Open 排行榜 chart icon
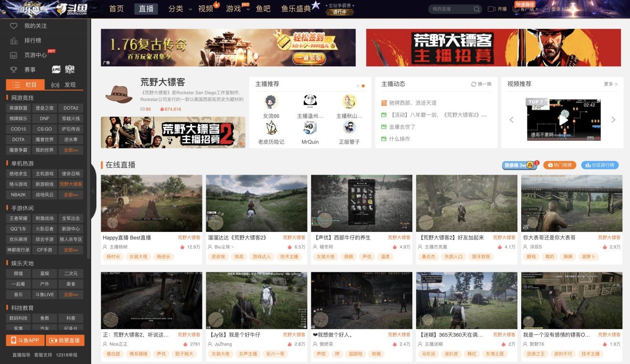 pos(14,41)
